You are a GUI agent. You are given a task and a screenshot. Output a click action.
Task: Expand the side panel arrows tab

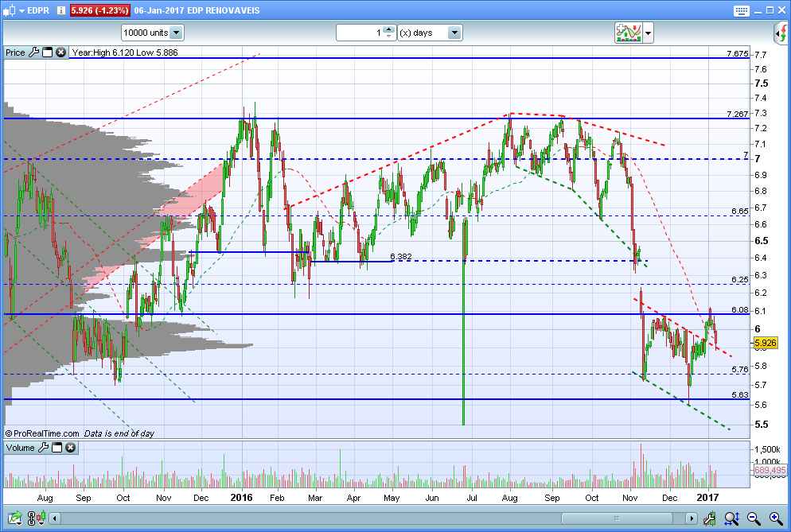tap(781, 33)
